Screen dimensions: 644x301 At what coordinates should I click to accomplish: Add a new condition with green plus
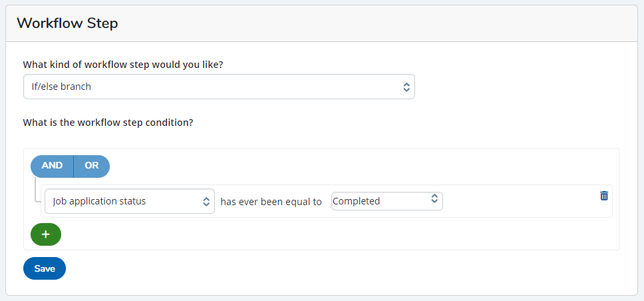click(x=46, y=234)
